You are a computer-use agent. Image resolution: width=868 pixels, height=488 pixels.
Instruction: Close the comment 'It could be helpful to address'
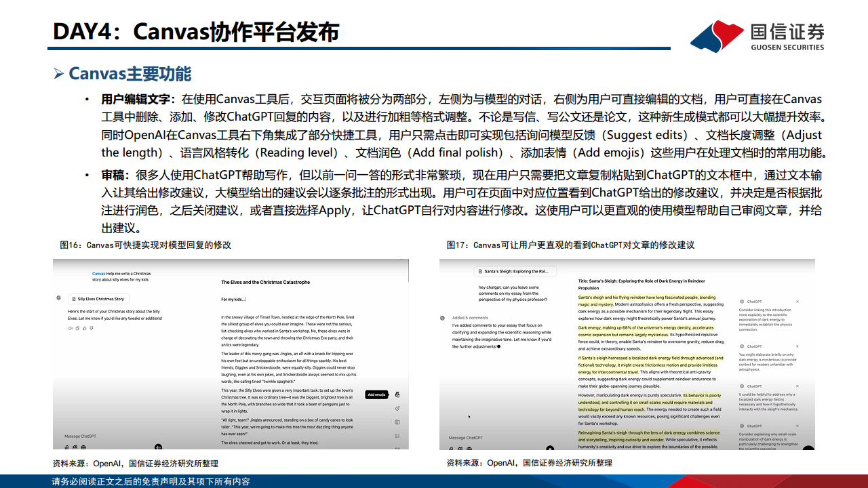(797, 385)
